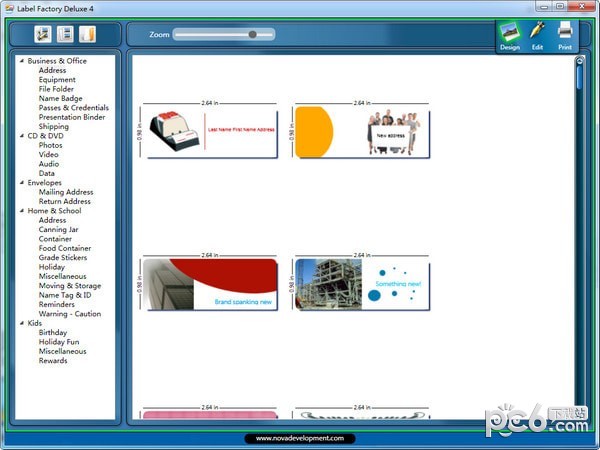Image resolution: width=600 pixels, height=450 pixels.
Task: Click the template scrollbar up arrow
Action: [580, 60]
